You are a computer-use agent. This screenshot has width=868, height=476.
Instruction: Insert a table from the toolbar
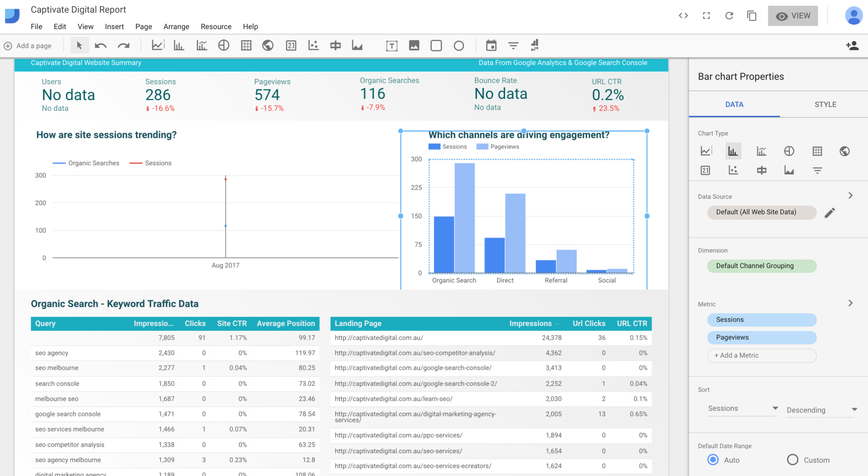246,45
